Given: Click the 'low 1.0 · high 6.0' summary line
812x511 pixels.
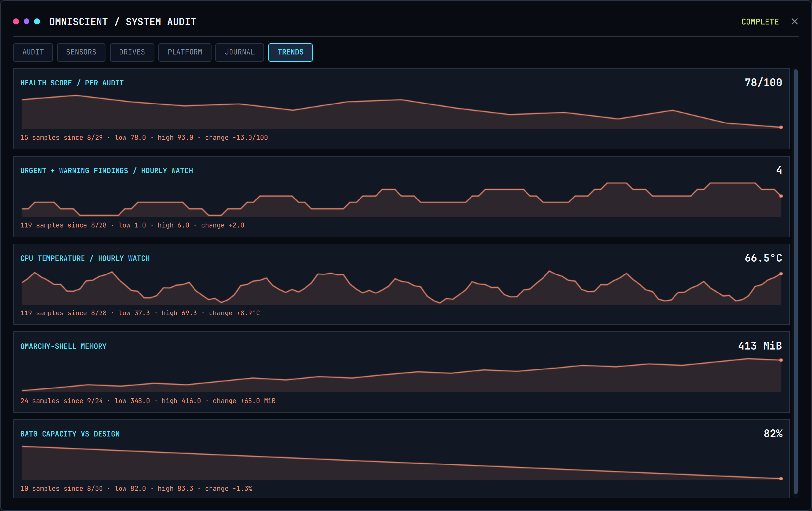Looking at the screenshot, I should [x=132, y=225].
